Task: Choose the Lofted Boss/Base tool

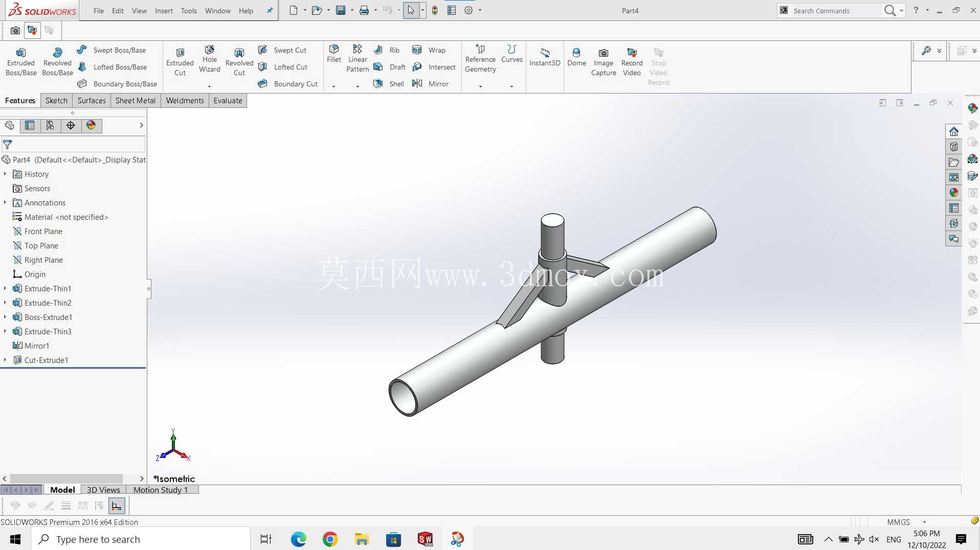Action: (x=112, y=67)
